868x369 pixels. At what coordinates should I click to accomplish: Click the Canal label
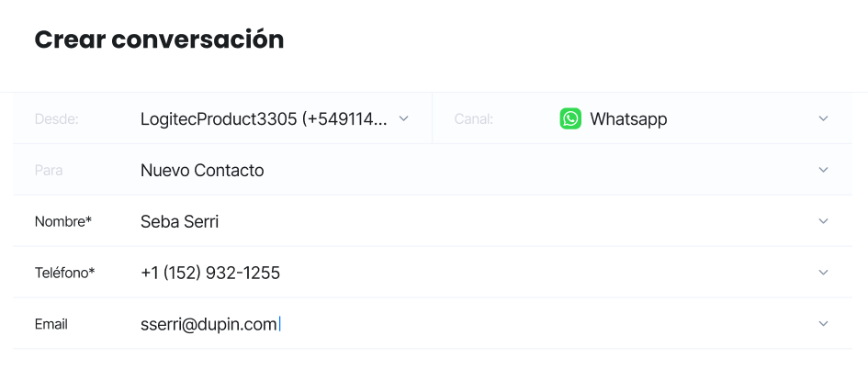(x=473, y=119)
